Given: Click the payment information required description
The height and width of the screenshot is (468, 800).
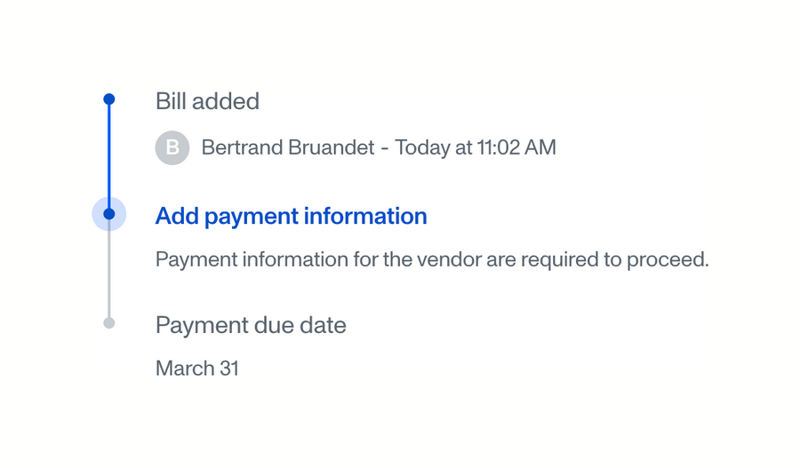Looking at the screenshot, I should tap(431, 260).
